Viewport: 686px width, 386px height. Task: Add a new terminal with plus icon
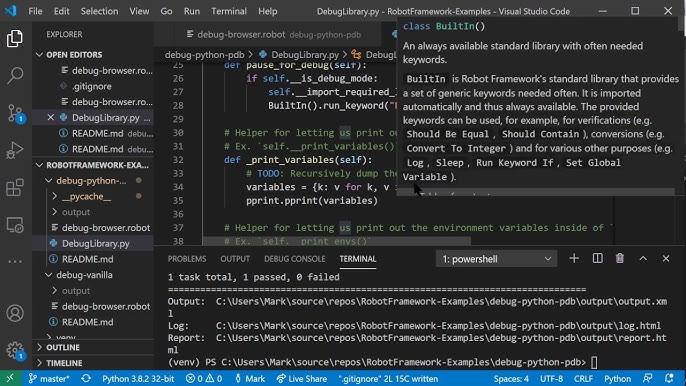[x=574, y=259]
